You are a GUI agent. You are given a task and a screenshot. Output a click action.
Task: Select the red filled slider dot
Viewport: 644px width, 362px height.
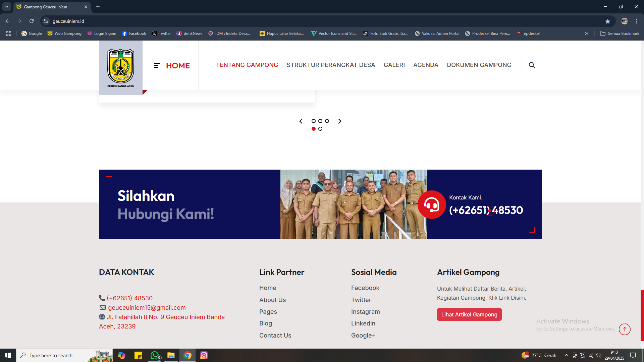coord(314,129)
